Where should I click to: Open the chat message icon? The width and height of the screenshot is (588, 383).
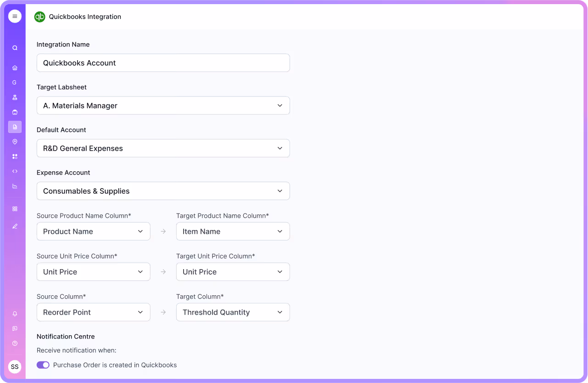pyautogui.click(x=15, y=328)
